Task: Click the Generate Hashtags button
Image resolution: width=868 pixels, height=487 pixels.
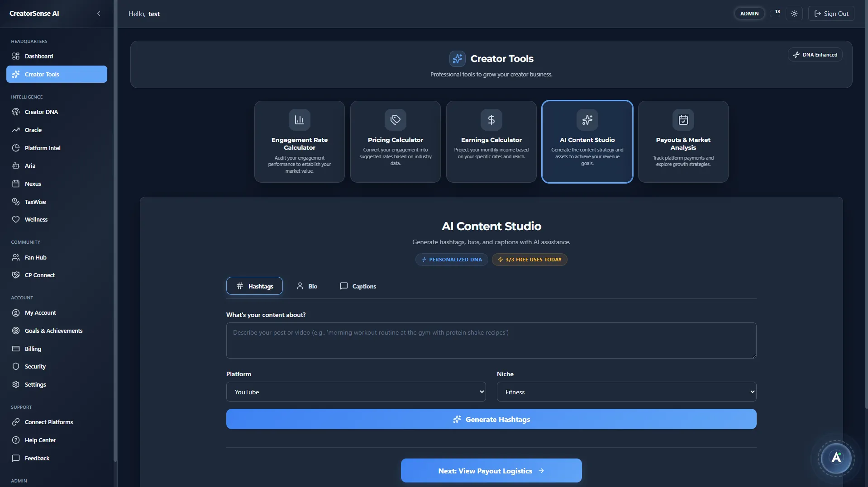Action: (x=491, y=419)
